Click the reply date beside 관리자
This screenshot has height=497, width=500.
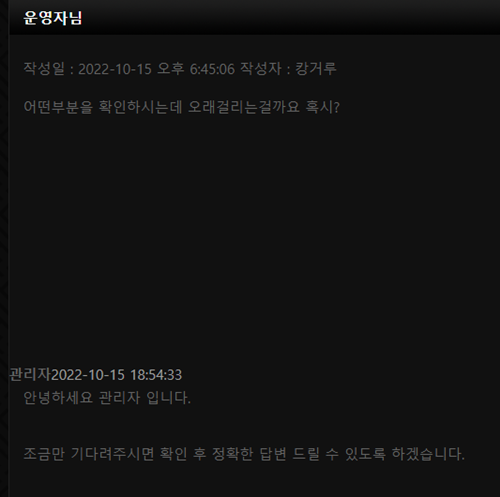click(x=88, y=375)
